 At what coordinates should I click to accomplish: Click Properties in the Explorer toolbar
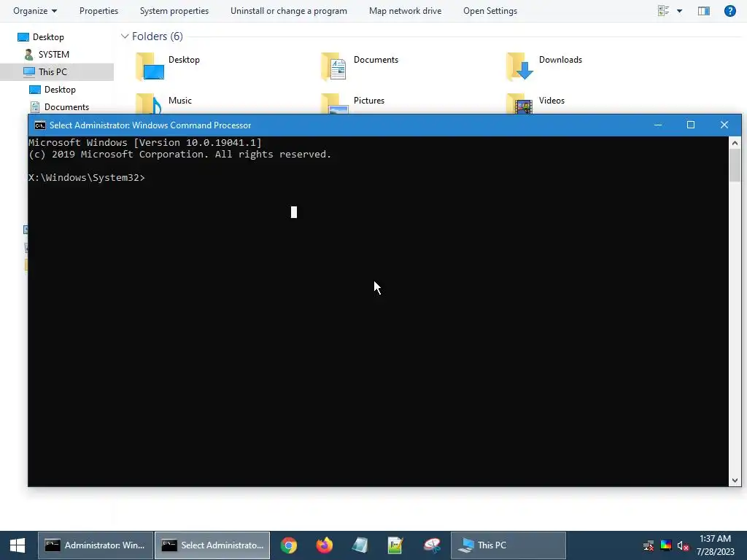point(98,10)
